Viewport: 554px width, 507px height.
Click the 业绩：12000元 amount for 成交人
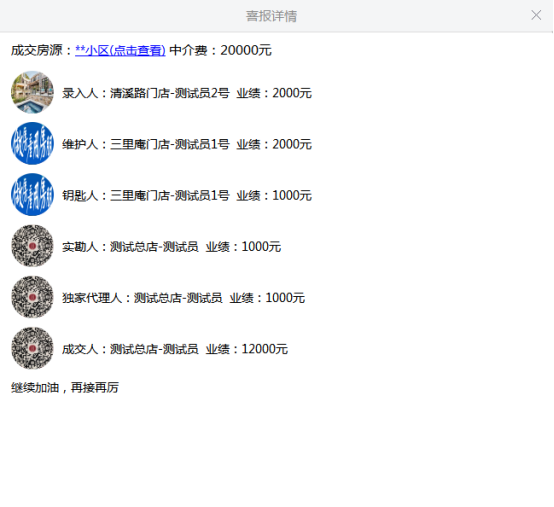pyautogui.click(x=247, y=349)
